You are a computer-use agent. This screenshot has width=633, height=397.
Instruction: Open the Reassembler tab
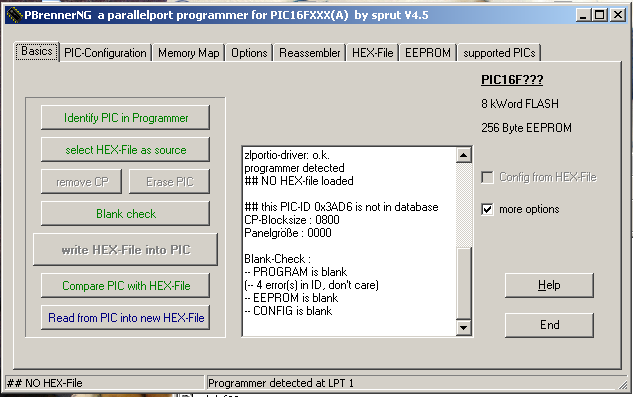[x=310, y=53]
